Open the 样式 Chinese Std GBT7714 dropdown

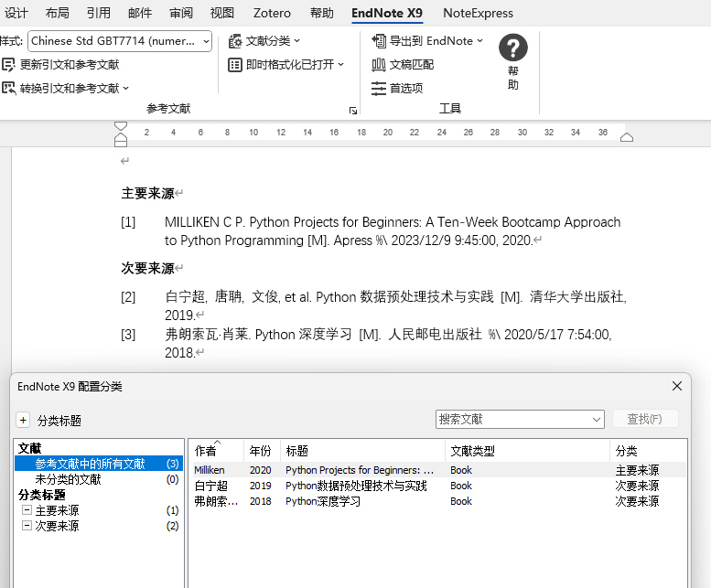(206, 41)
